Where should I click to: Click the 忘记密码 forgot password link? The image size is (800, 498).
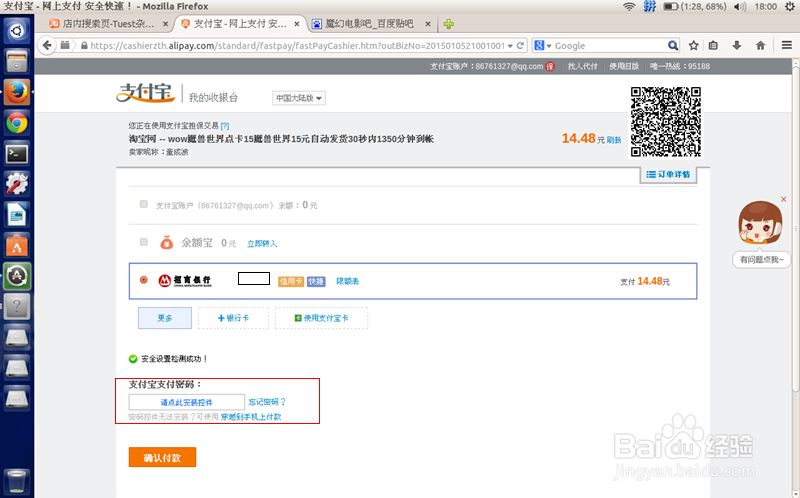point(267,402)
